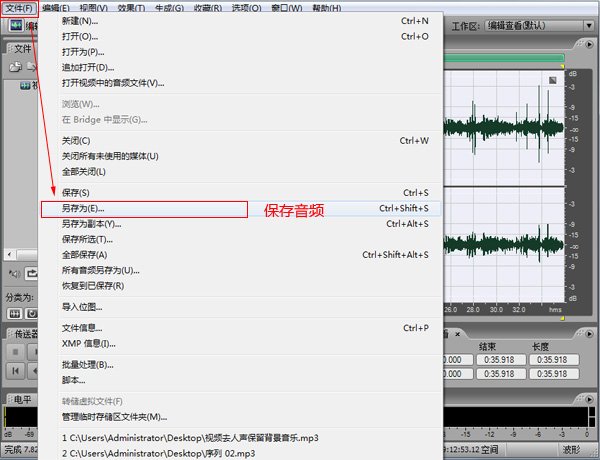Choose 批量处理(B)... menu entry
This screenshot has height=460, width=600.
pyautogui.click(x=241, y=365)
